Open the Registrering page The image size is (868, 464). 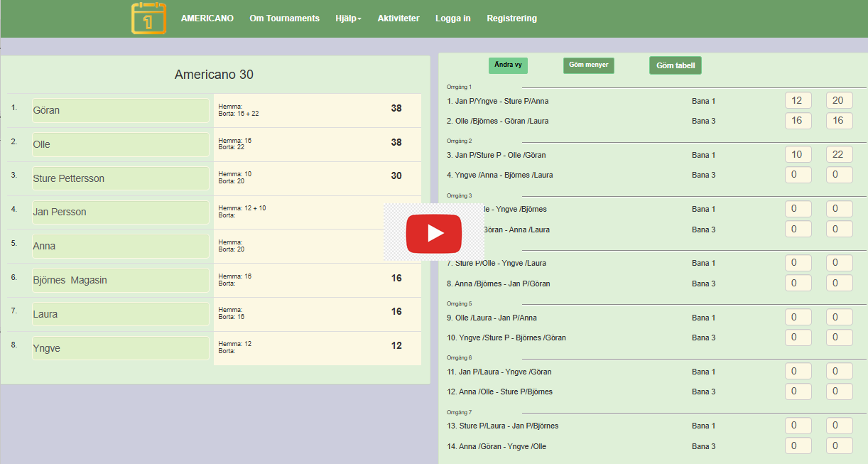coord(511,18)
